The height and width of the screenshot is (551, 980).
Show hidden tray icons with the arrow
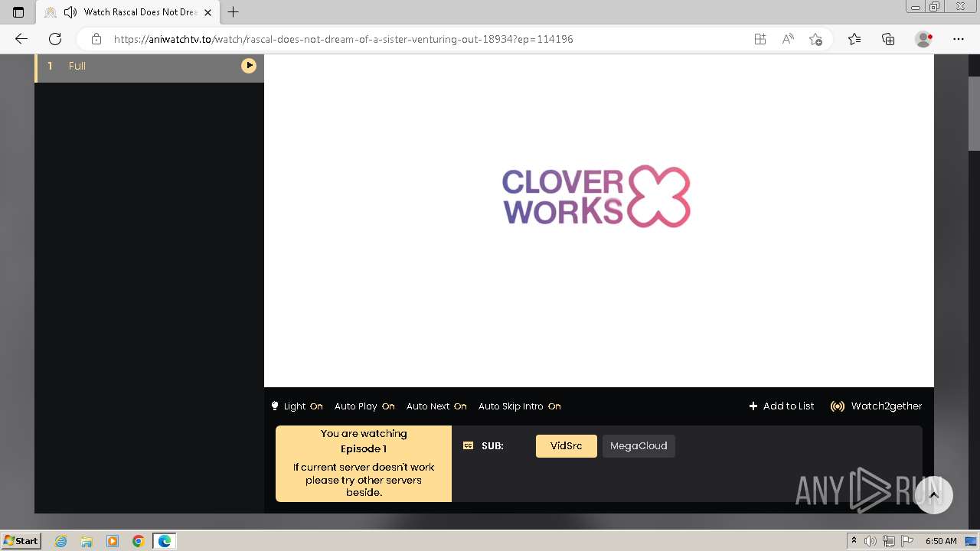[854, 541]
